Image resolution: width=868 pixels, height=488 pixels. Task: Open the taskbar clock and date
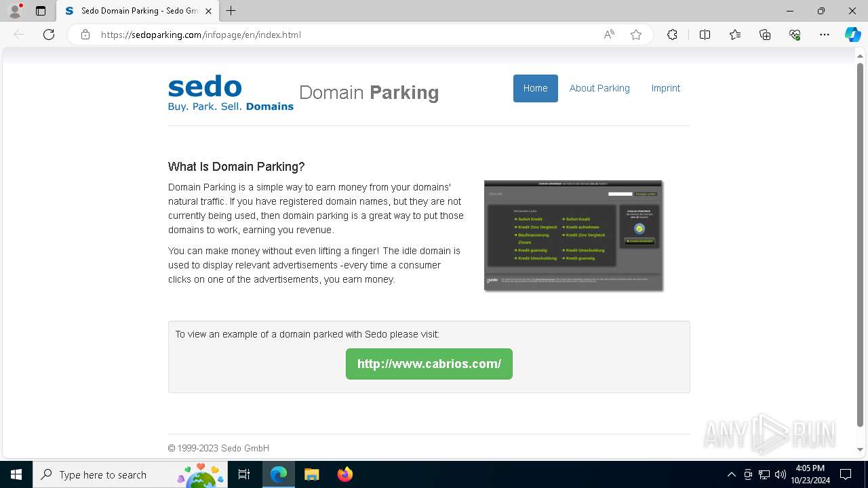tap(810, 474)
